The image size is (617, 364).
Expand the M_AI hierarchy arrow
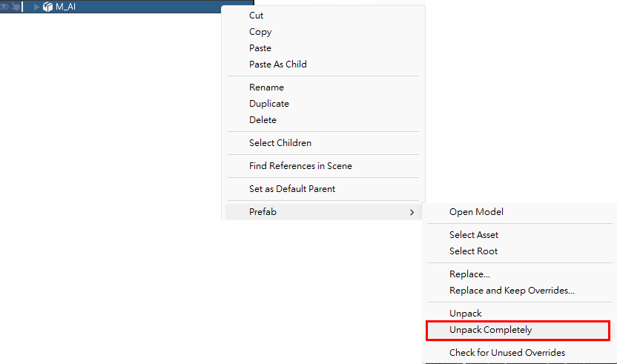click(x=36, y=7)
